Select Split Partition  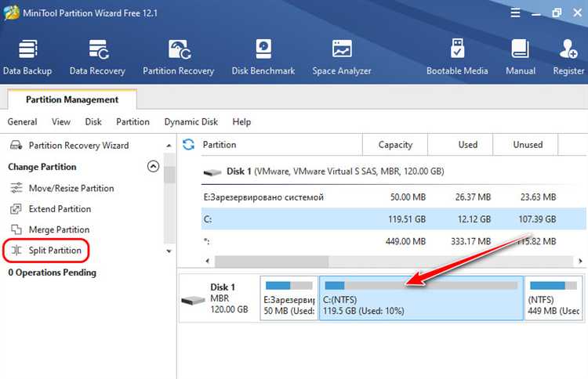point(55,250)
